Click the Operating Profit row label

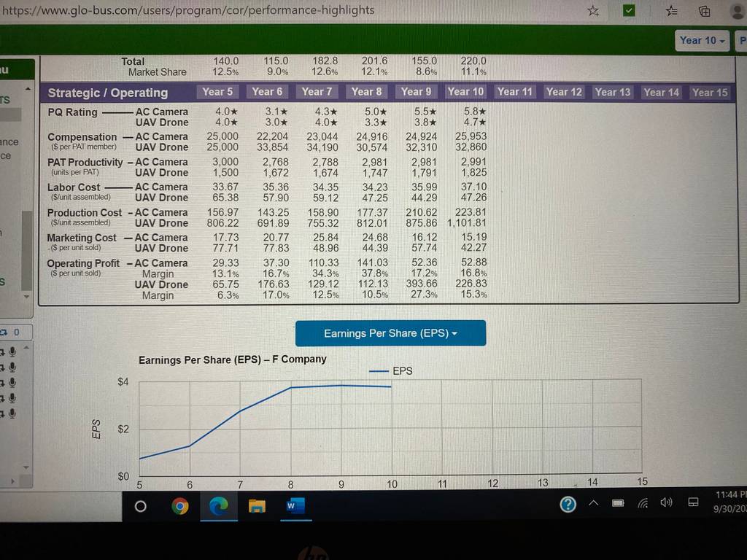[x=83, y=263]
